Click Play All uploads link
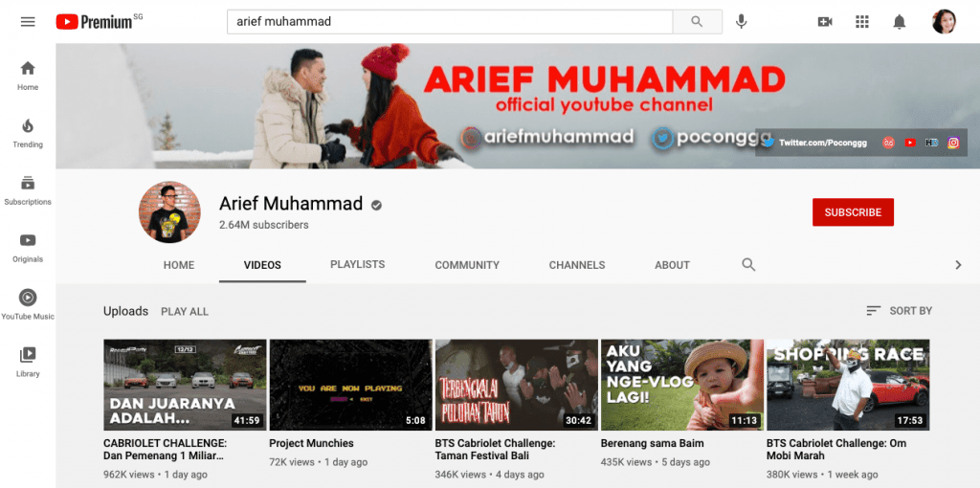Screen dimensions: 980x488 (x=185, y=312)
